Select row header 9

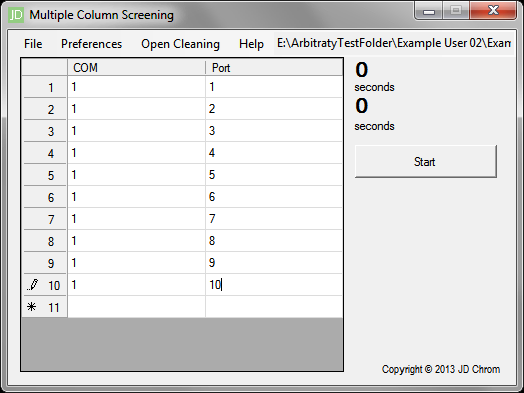pos(44,263)
